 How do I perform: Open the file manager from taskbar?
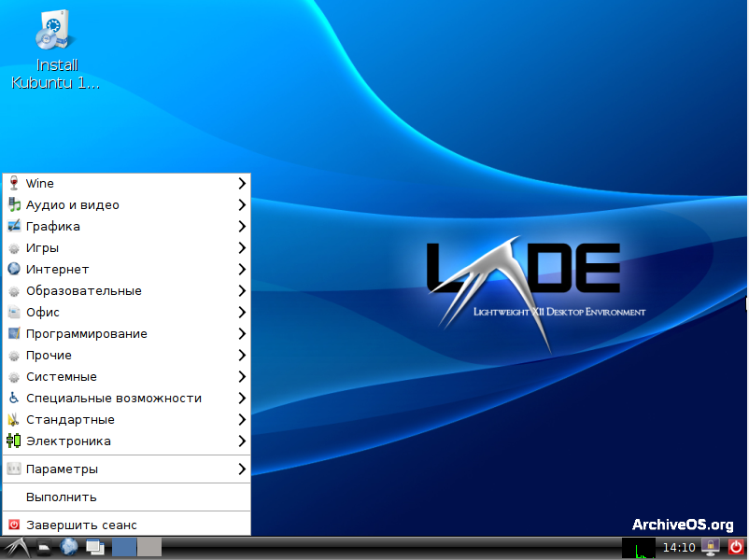[x=44, y=548]
